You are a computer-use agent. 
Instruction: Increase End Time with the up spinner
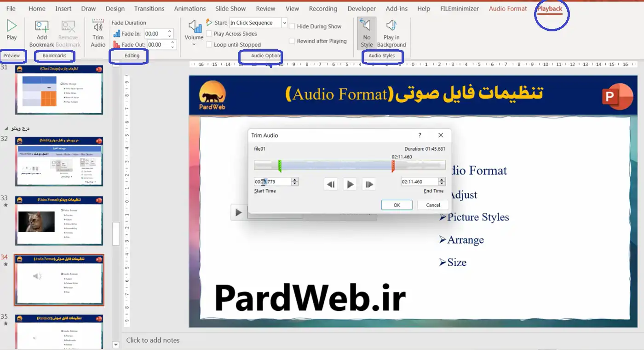pos(442,180)
